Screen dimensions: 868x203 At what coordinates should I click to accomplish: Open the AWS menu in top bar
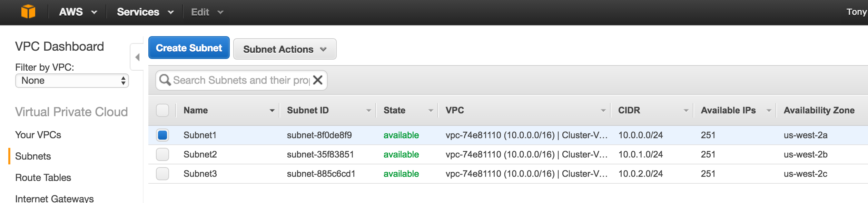point(78,12)
